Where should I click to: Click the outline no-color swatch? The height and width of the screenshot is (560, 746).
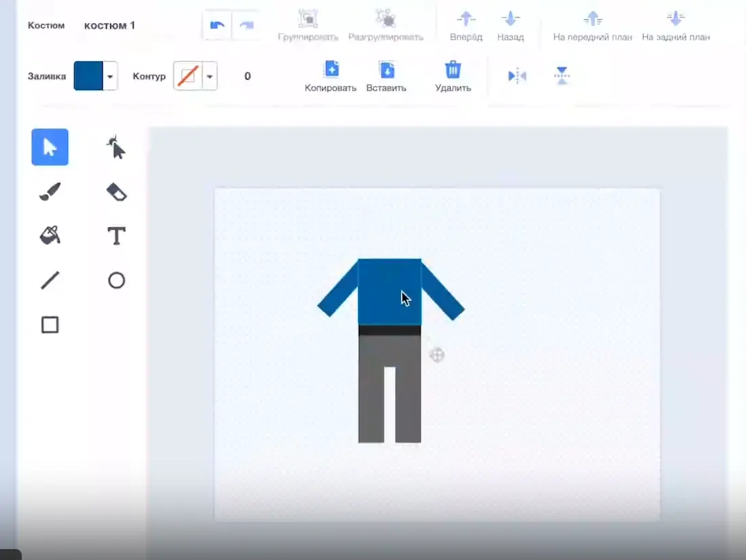click(188, 76)
